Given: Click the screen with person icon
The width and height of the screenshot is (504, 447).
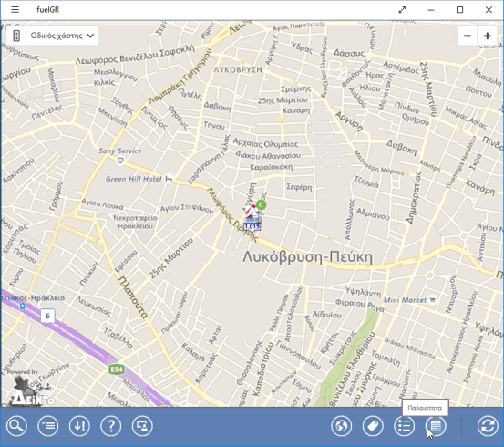Looking at the screenshot, I should tap(142, 426).
